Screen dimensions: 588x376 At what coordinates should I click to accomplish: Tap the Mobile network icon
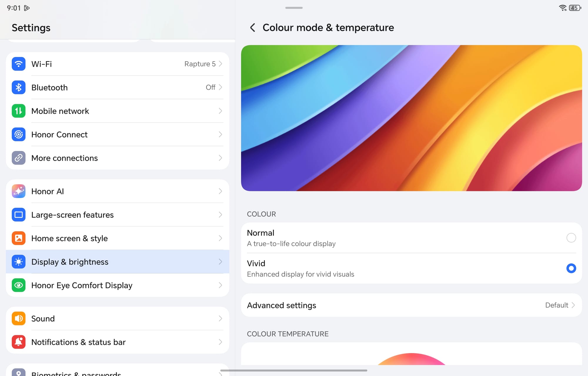click(19, 111)
